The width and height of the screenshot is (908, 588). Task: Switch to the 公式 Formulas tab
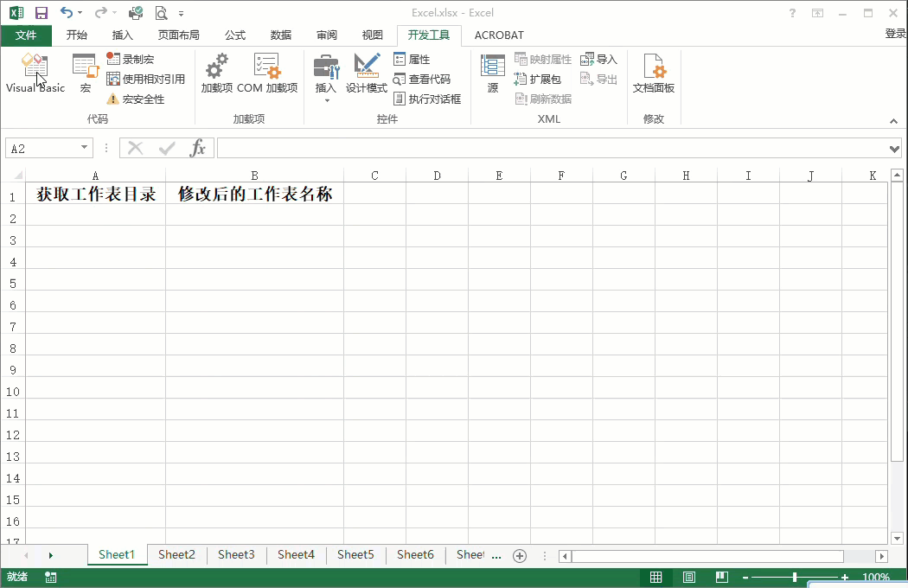[x=235, y=35]
